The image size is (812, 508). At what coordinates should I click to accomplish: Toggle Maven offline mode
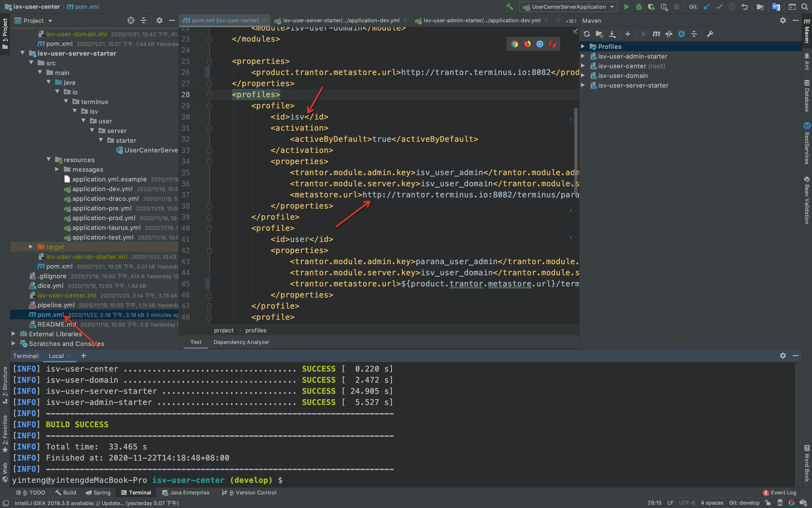point(669,34)
